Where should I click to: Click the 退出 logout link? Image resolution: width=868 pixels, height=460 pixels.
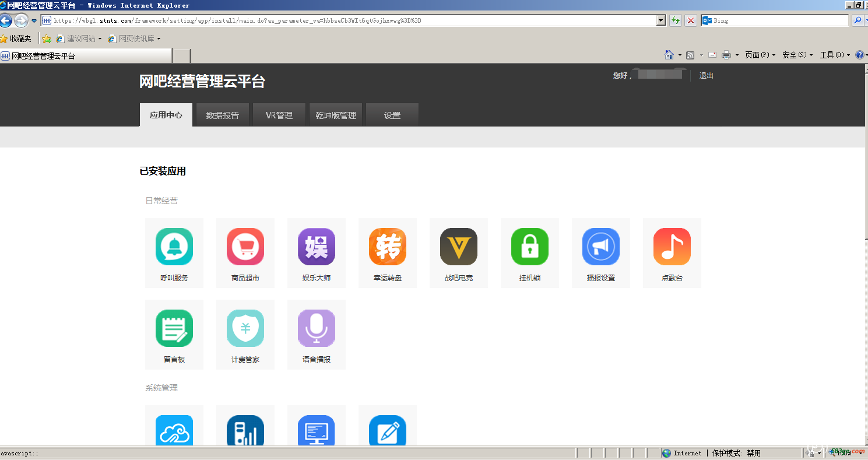(707, 76)
